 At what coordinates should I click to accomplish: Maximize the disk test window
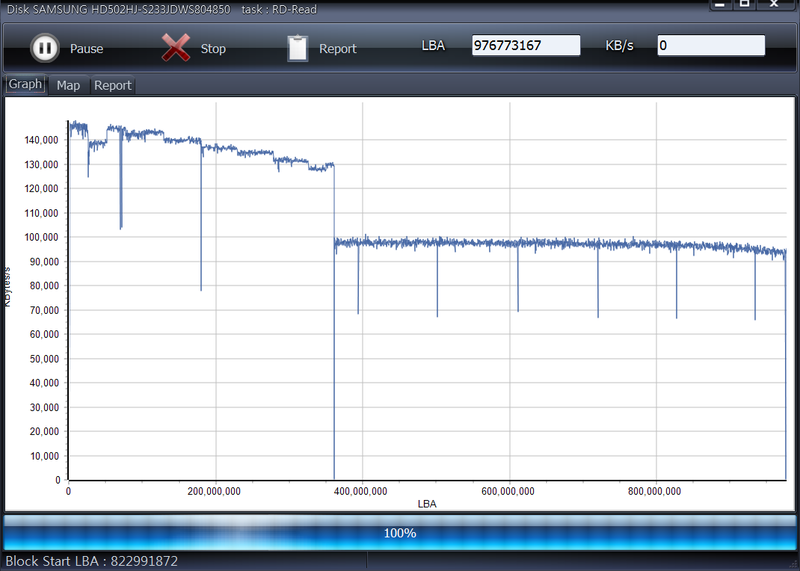pos(745,4)
